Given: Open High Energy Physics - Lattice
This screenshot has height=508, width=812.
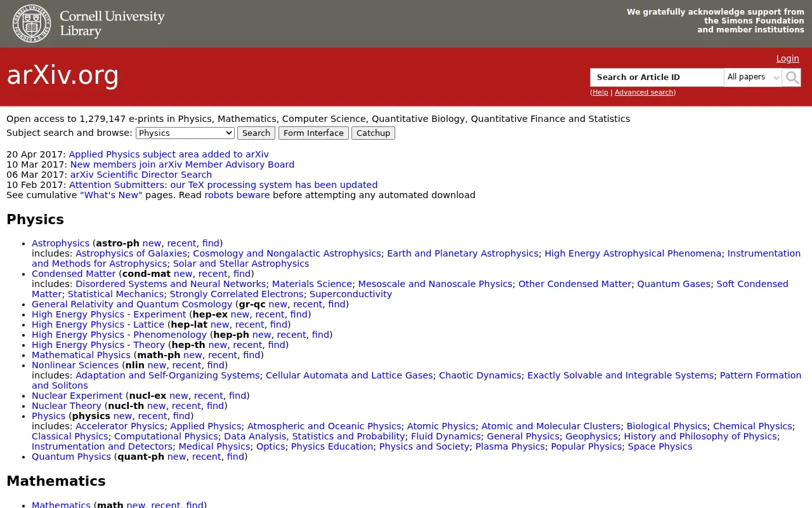Looking at the screenshot, I should tap(98, 324).
